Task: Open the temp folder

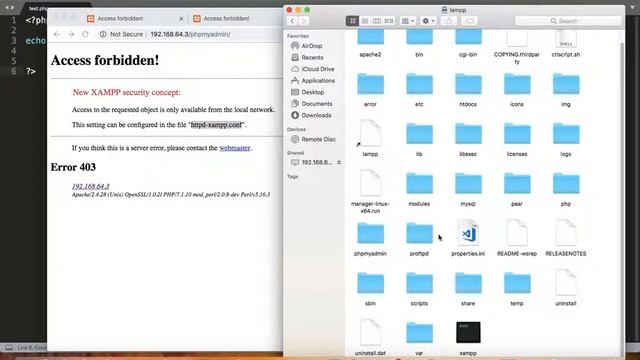Action: [x=517, y=284]
